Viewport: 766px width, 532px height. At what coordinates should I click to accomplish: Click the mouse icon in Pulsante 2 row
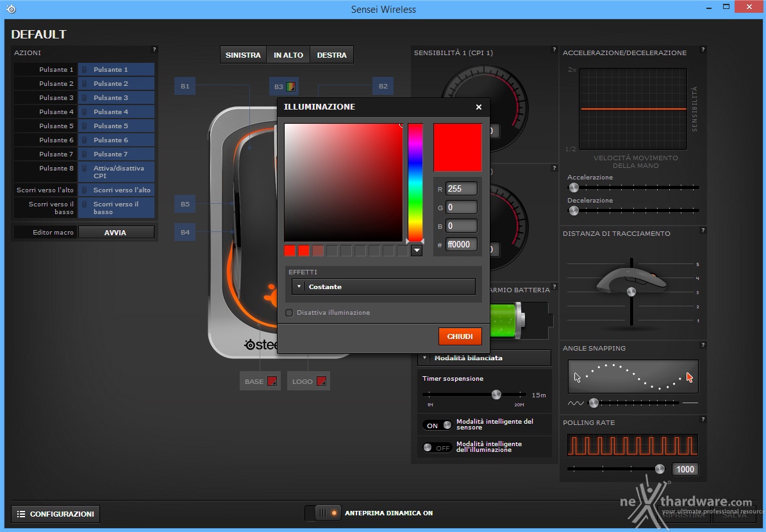(x=85, y=83)
